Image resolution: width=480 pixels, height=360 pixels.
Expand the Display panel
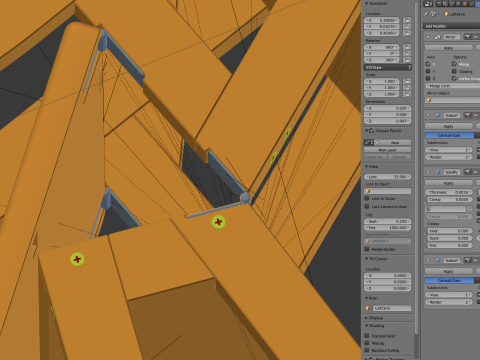(x=367, y=318)
